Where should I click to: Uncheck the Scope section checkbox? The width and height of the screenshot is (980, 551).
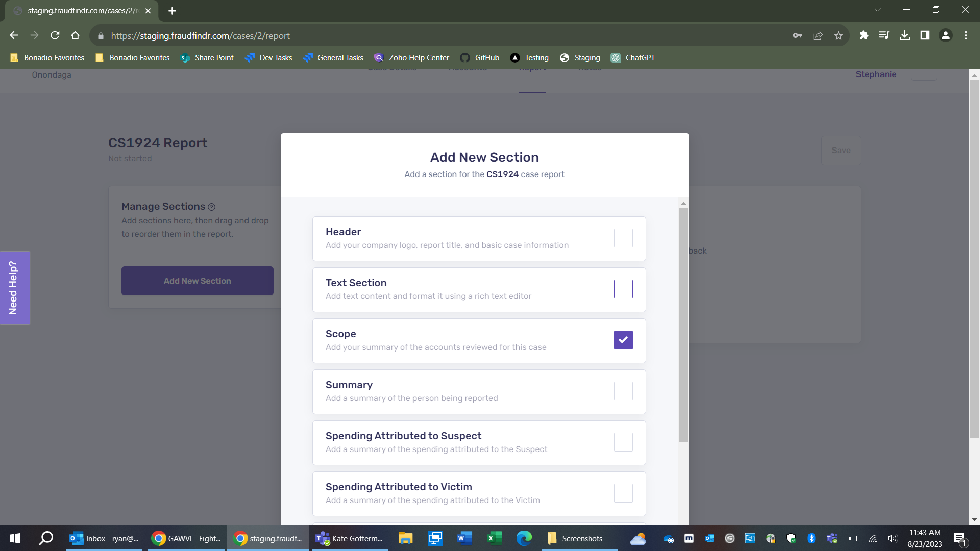(623, 340)
